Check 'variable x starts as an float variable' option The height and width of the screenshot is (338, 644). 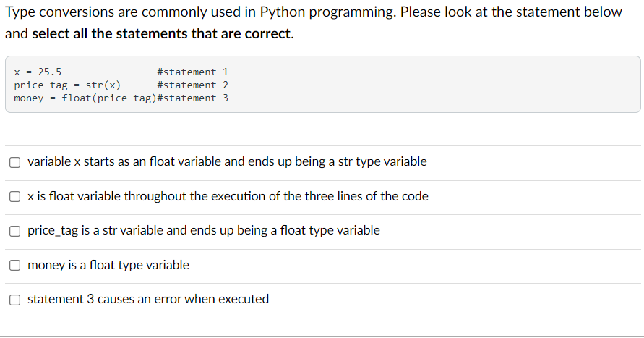[x=14, y=162]
